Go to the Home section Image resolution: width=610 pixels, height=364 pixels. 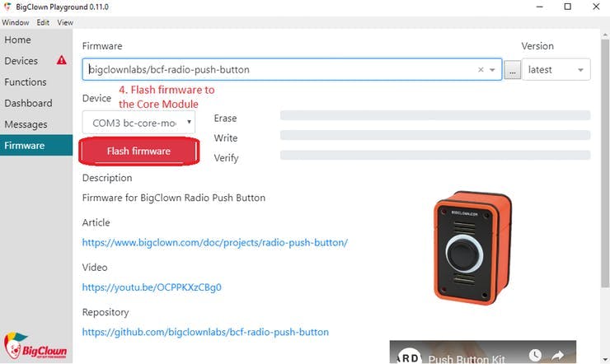coord(36,40)
